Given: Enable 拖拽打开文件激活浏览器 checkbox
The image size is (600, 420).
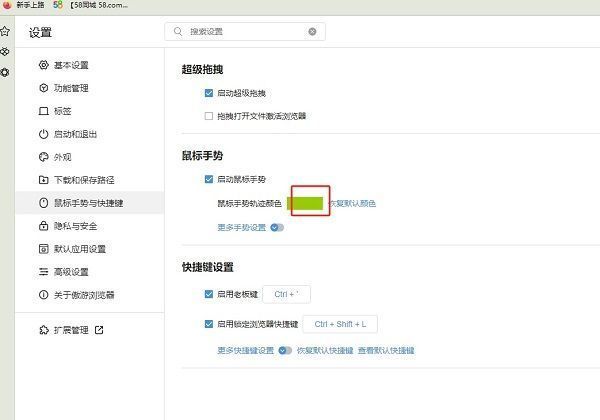Looking at the screenshot, I should click(209, 116).
